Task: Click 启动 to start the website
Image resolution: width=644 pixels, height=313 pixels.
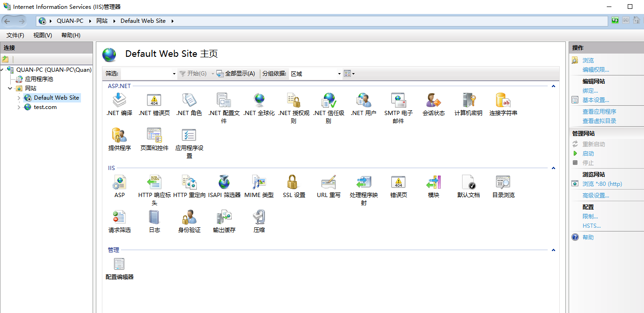Action: (x=588, y=154)
